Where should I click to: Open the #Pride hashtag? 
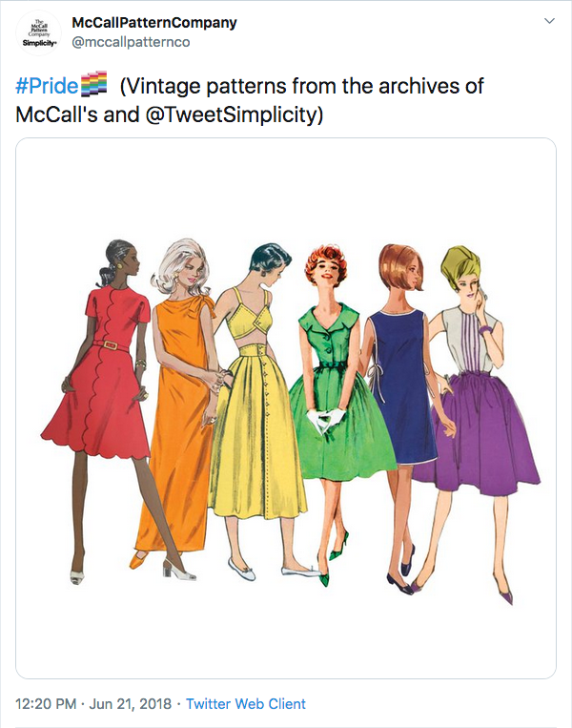click(x=47, y=86)
